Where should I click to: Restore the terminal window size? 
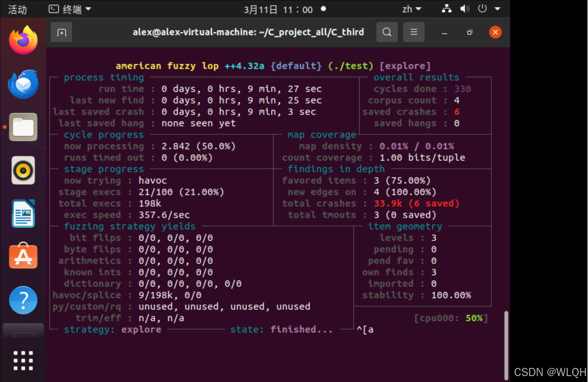point(470,33)
